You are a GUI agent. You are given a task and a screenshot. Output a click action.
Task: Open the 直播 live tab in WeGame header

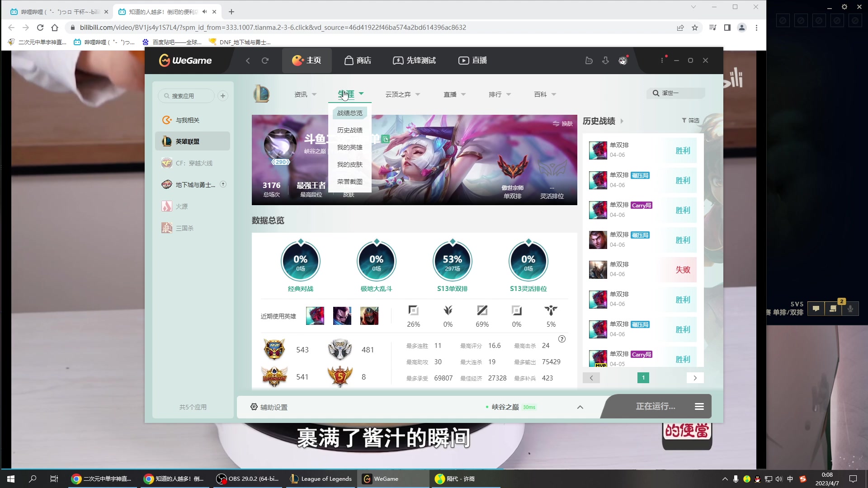(473, 61)
